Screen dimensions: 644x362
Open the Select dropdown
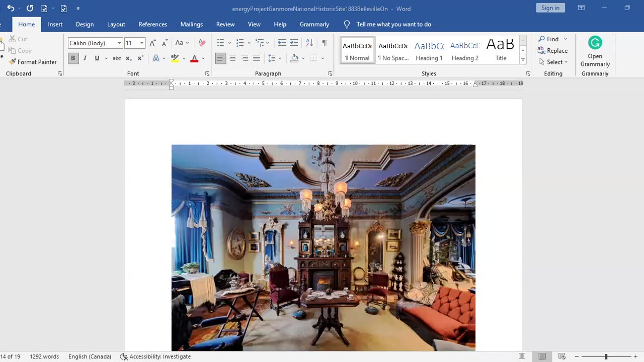[553, 62]
